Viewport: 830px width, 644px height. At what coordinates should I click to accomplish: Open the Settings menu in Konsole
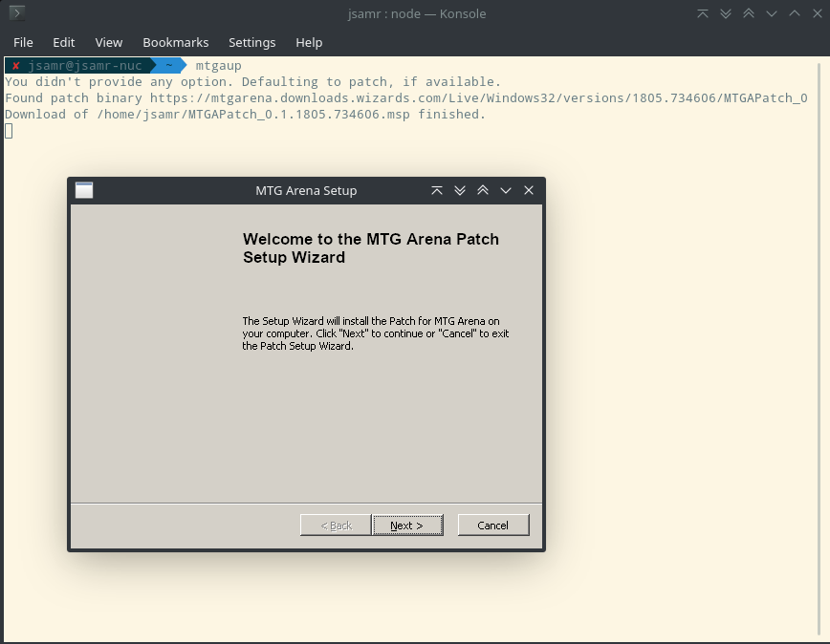(x=252, y=42)
